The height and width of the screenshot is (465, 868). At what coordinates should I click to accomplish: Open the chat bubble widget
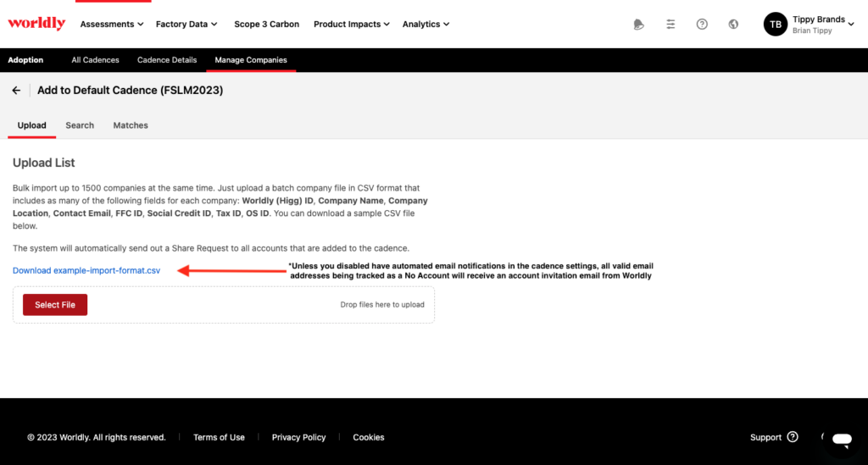842,440
